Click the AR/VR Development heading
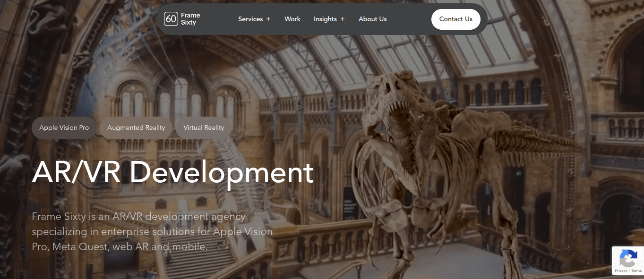The height and width of the screenshot is (279, 644). coord(173,173)
